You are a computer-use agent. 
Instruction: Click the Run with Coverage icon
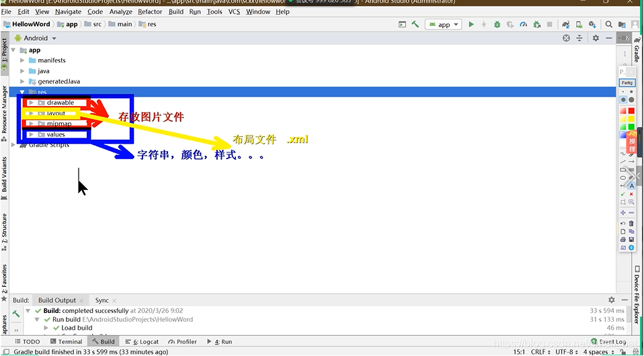tap(510, 24)
